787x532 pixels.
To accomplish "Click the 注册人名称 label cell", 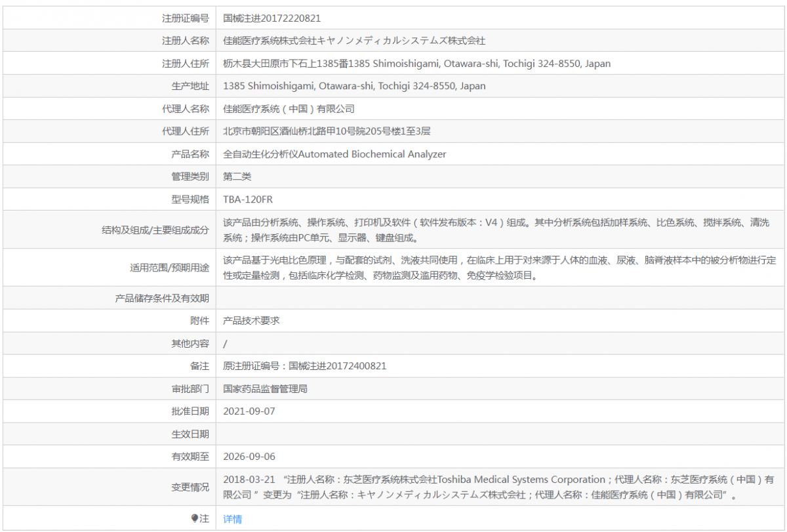I will click(110, 41).
